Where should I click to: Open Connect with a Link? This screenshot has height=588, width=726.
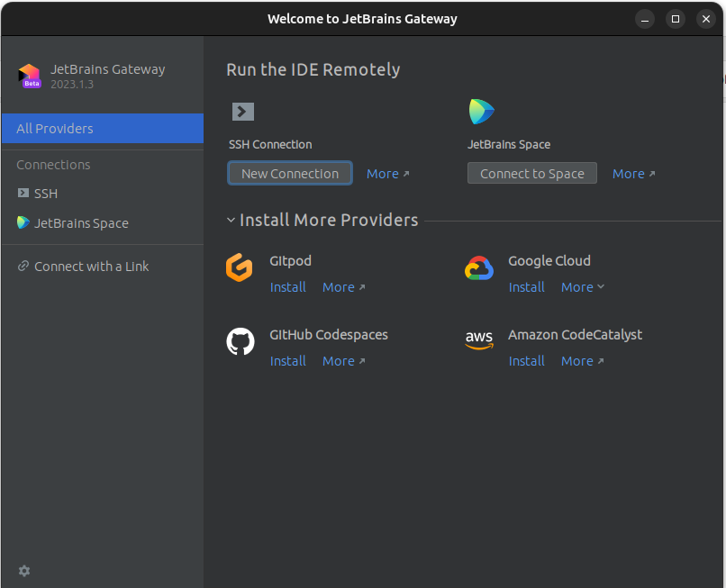[x=103, y=267]
